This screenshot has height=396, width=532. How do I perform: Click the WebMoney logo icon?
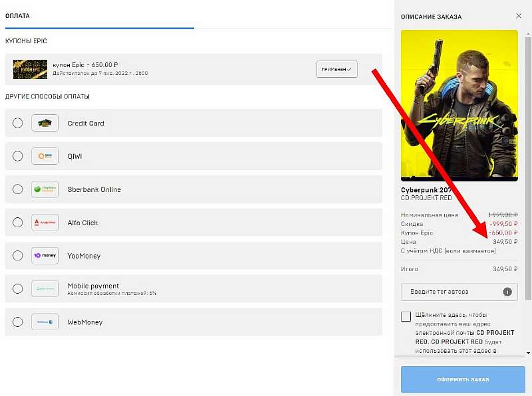click(x=45, y=322)
